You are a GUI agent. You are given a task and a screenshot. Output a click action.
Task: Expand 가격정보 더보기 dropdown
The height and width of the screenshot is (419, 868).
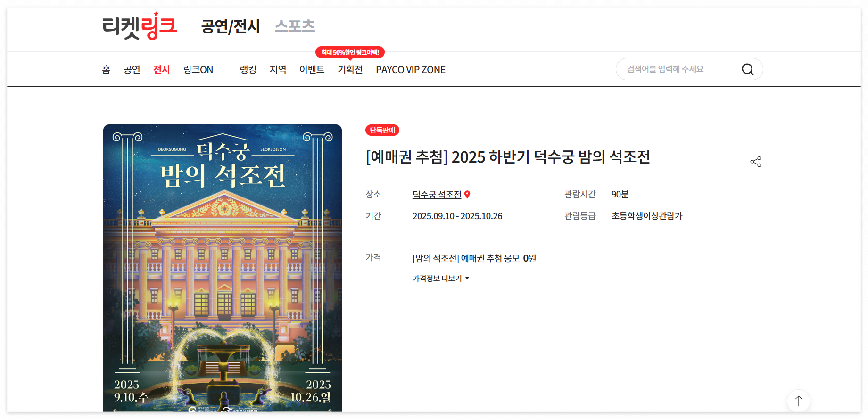pyautogui.click(x=441, y=279)
